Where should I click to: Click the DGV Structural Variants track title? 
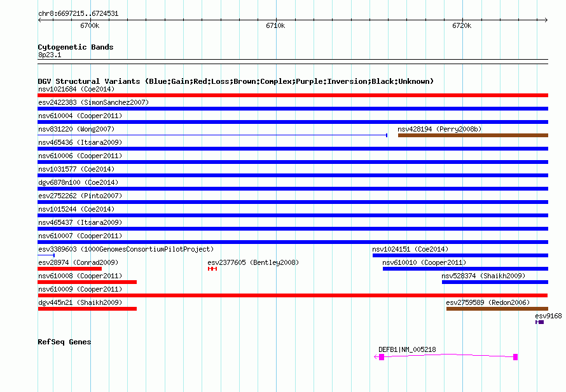pos(236,81)
